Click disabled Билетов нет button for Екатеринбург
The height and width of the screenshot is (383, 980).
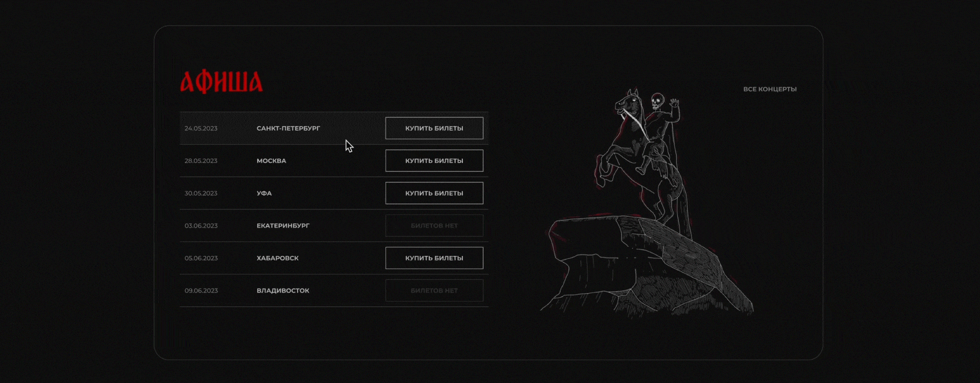pyautogui.click(x=434, y=226)
